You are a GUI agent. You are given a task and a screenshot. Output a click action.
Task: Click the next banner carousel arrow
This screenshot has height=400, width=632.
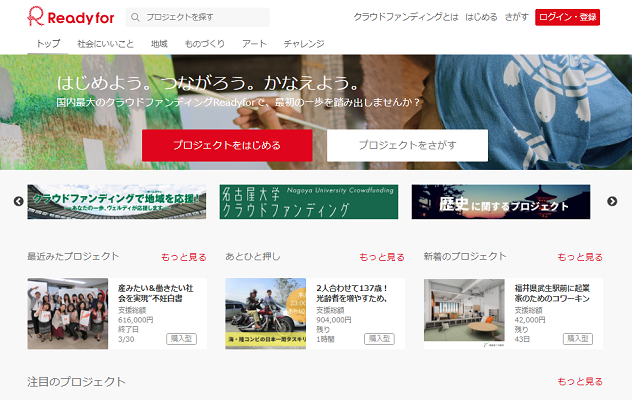pos(612,201)
